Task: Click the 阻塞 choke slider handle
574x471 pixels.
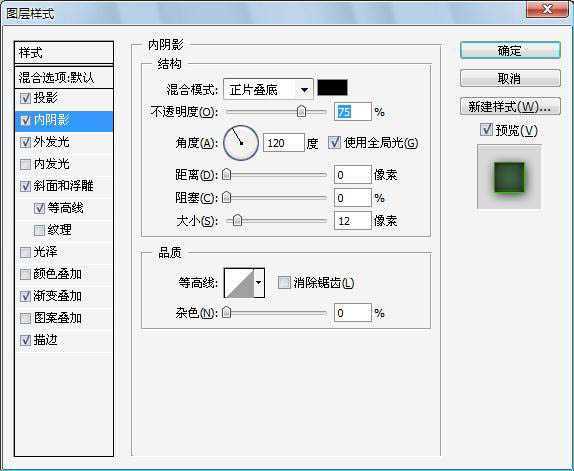Action: point(227,198)
